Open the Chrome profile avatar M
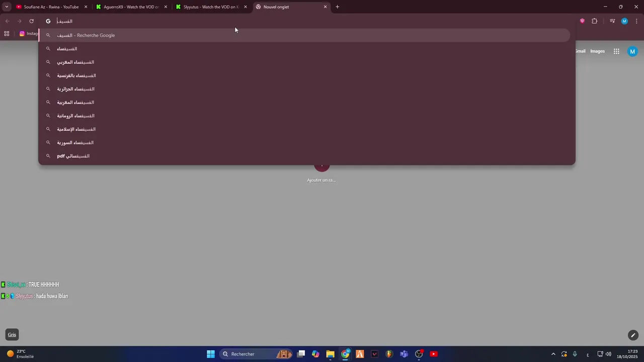 click(x=624, y=21)
